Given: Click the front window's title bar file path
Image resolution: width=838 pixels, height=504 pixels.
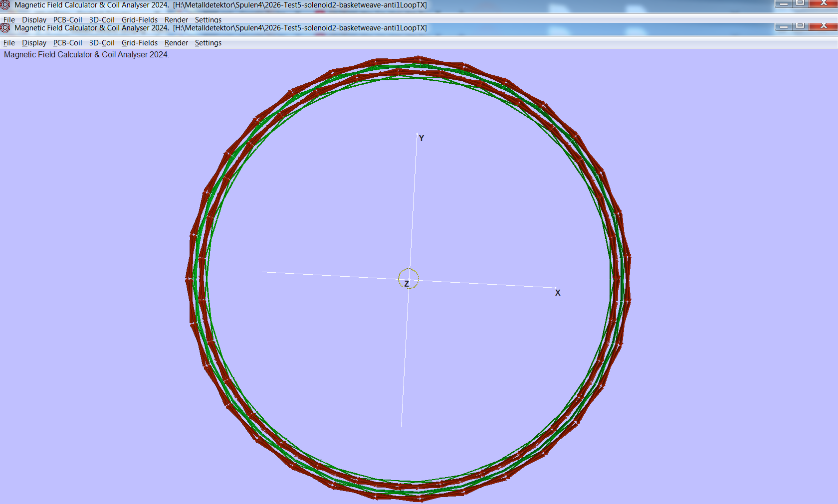Looking at the screenshot, I should point(300,28).
